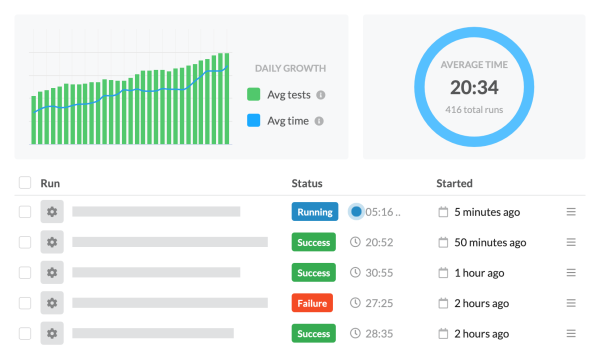Click the Average Time circular gauge

coord(474,87)
